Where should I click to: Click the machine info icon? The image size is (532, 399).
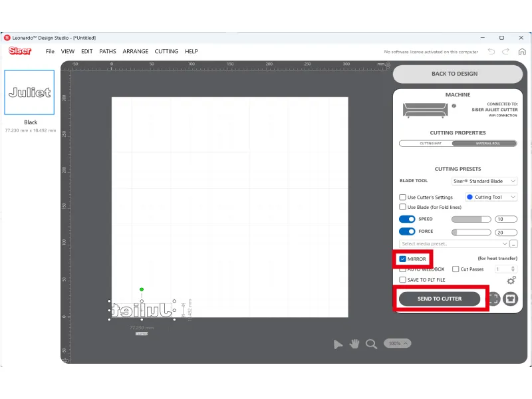click(454, 106)
